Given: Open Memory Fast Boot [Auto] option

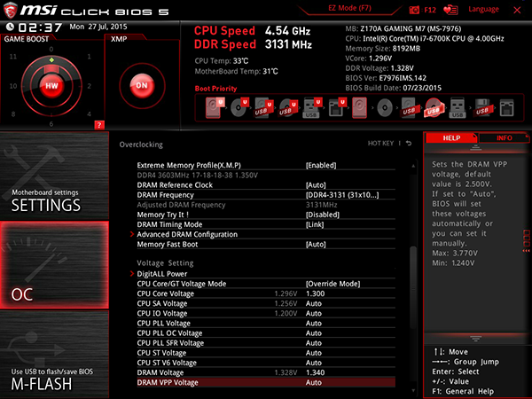Looking at the screenshot, I should (x=316, y=245).
